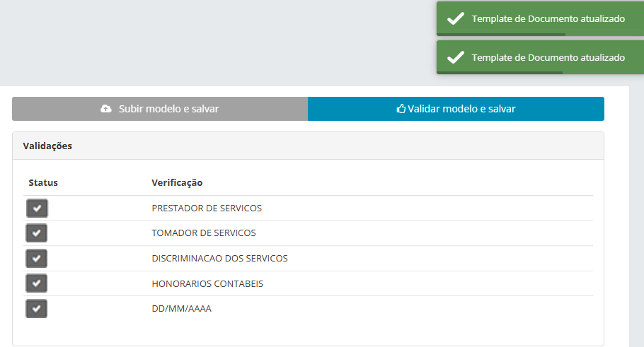Image resolution: width=644 pixels, height=347 pixels.
Task: Click the progress bar under top notification
Action: point(501,35)
